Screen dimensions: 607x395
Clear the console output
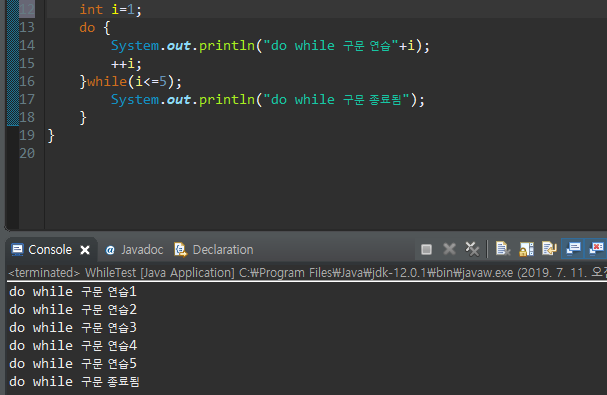(x=503, y=249)
